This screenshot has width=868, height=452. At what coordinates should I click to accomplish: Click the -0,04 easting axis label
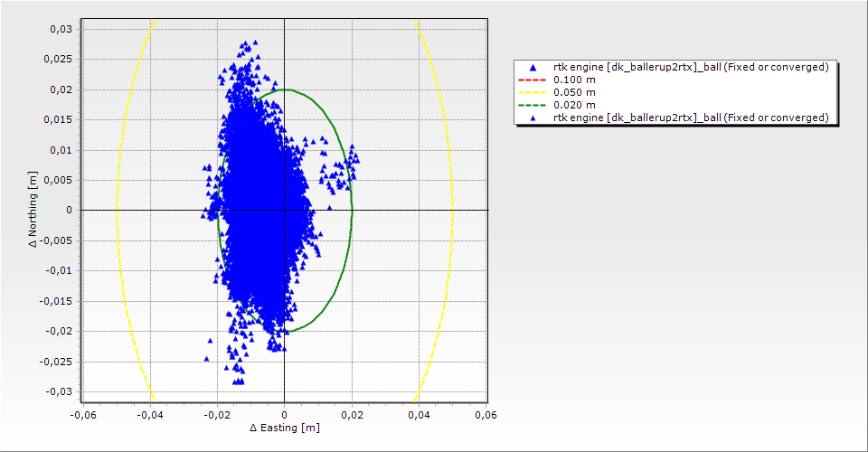tap(151, 415)
